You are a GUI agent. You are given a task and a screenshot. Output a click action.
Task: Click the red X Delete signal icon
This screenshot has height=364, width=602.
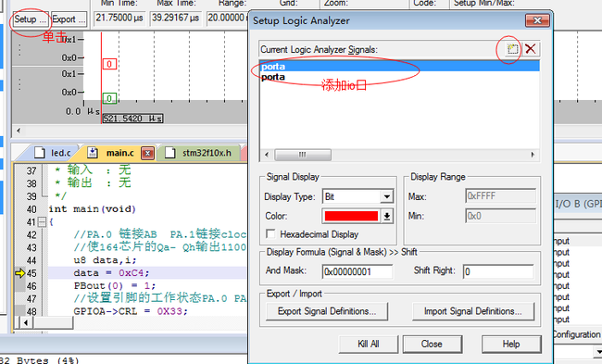[x=530, y=49]
